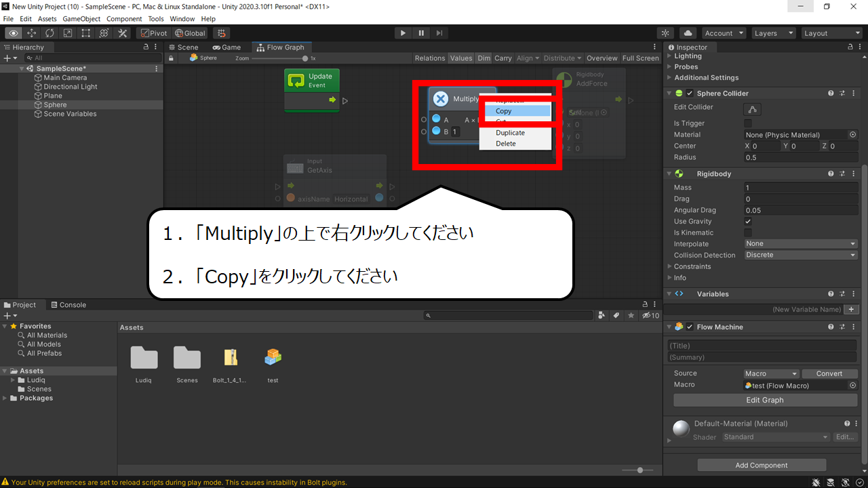
Task: Switch to the Game tab
Action: (x=226, y=47)
